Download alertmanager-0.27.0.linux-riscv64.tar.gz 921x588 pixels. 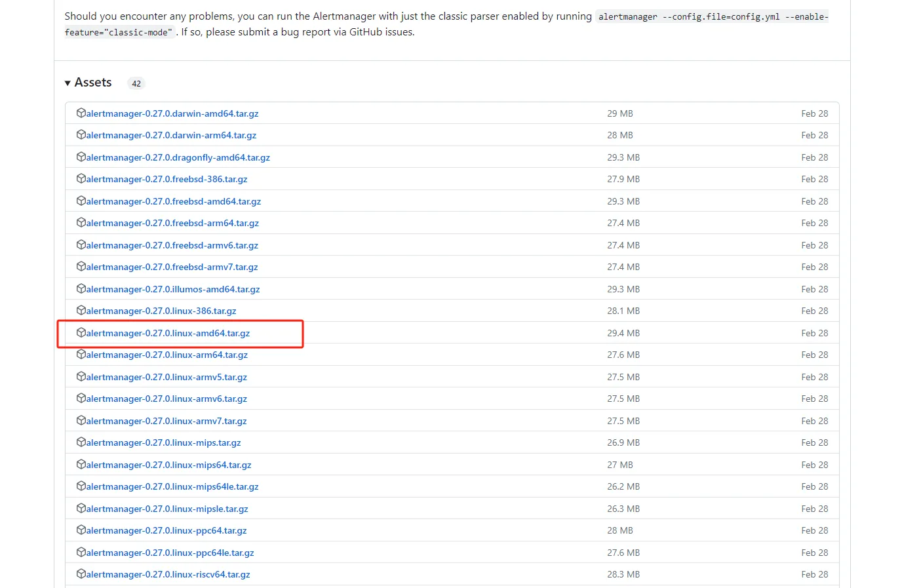coord(168,574)
